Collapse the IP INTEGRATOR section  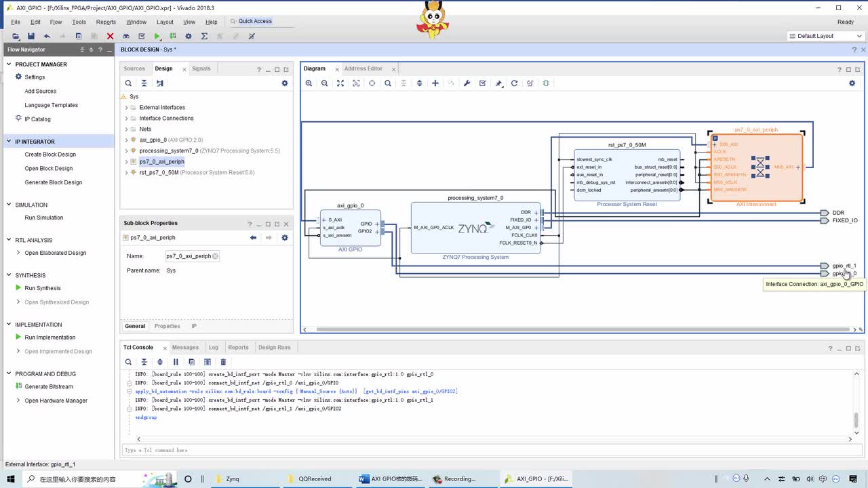click(9, 142)
